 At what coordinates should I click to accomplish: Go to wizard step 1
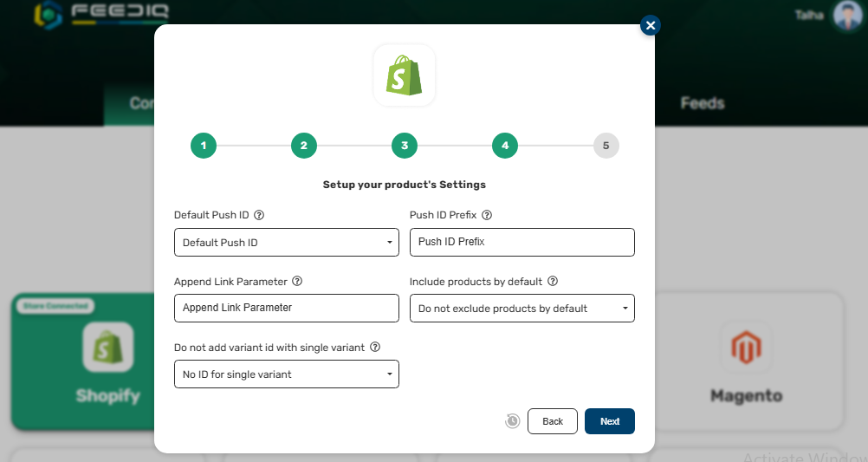click(204, 146)
